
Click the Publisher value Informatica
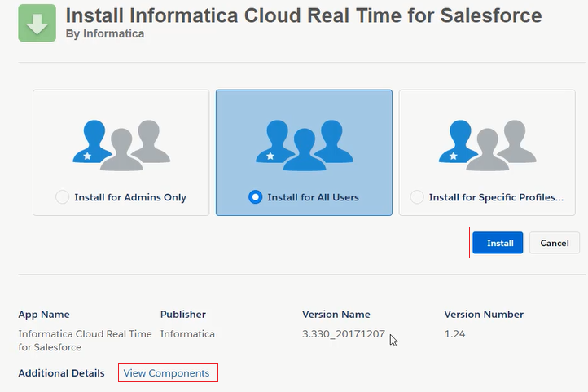tap(187, 334)
